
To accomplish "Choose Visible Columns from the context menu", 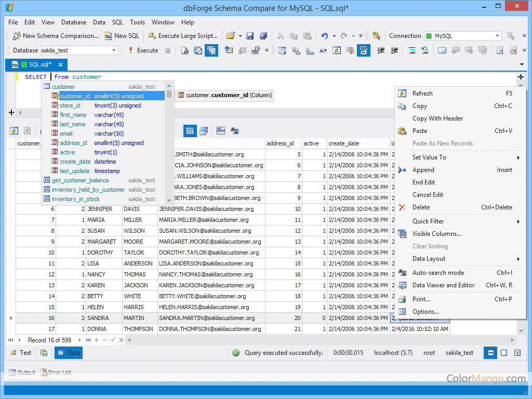I will tap(437, 234).
